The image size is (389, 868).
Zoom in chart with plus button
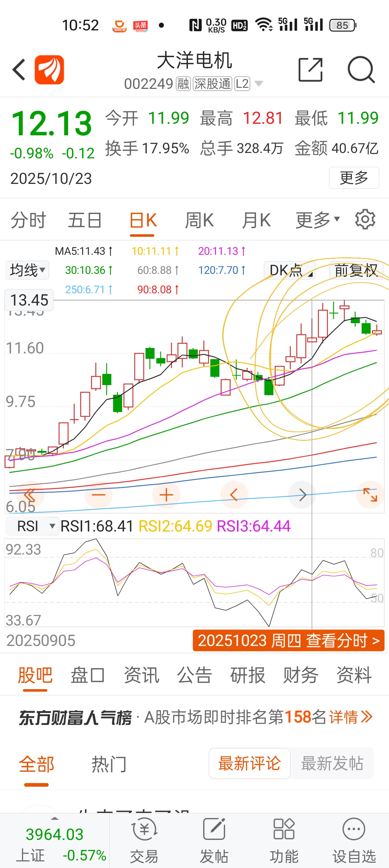click(166, 495)
